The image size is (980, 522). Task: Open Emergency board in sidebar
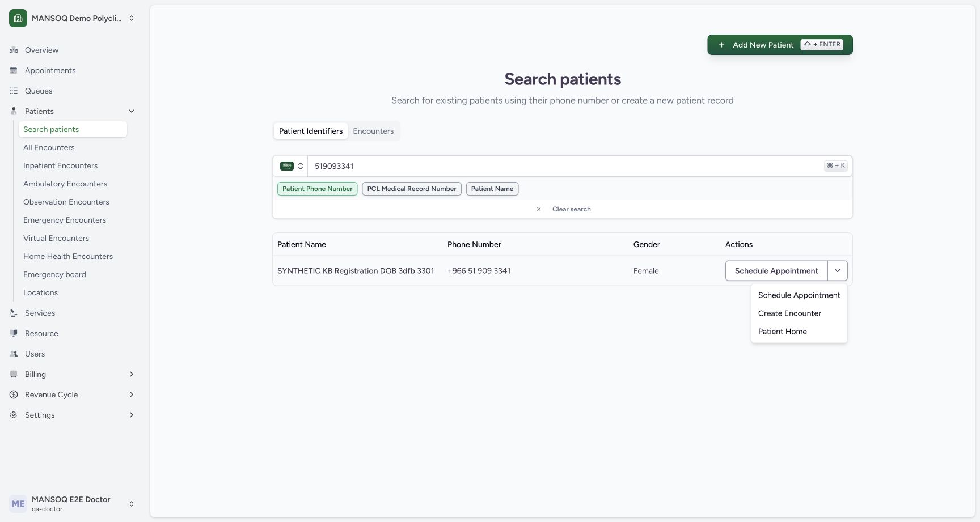(73, 274)
